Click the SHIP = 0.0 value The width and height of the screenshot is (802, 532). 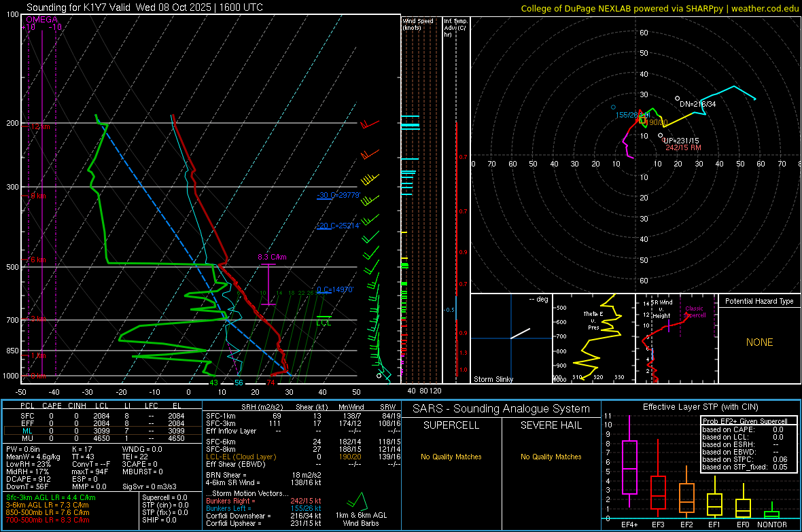click(x=159, y=520)
